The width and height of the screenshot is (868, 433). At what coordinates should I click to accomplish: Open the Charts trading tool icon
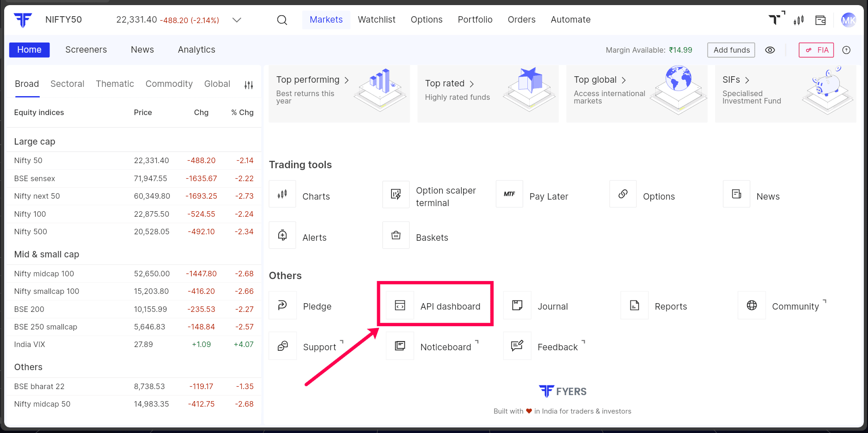coord(282,195)
